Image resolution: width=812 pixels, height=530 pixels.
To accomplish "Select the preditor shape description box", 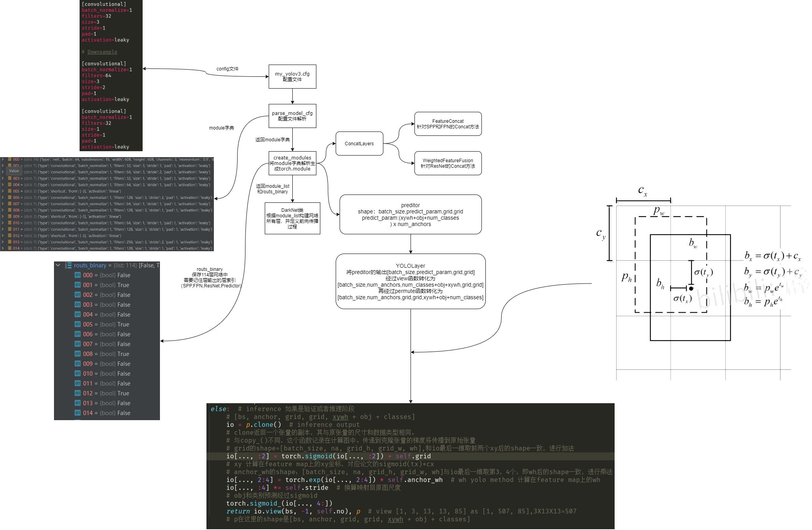I will (x=411, y=215).
